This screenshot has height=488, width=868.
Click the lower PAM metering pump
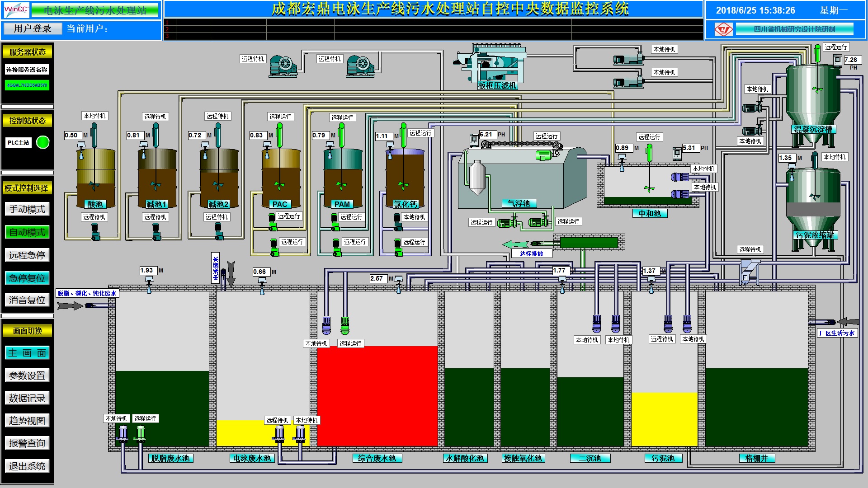[336, 248]
